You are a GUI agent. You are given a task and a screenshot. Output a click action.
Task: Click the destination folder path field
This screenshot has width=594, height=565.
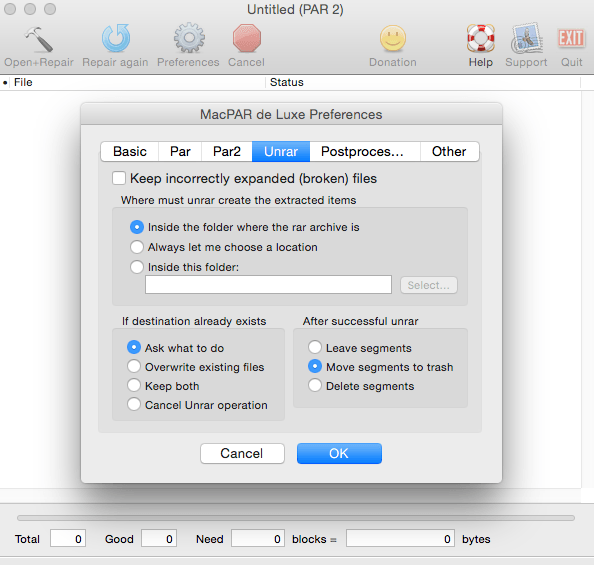tap(268, 285)
